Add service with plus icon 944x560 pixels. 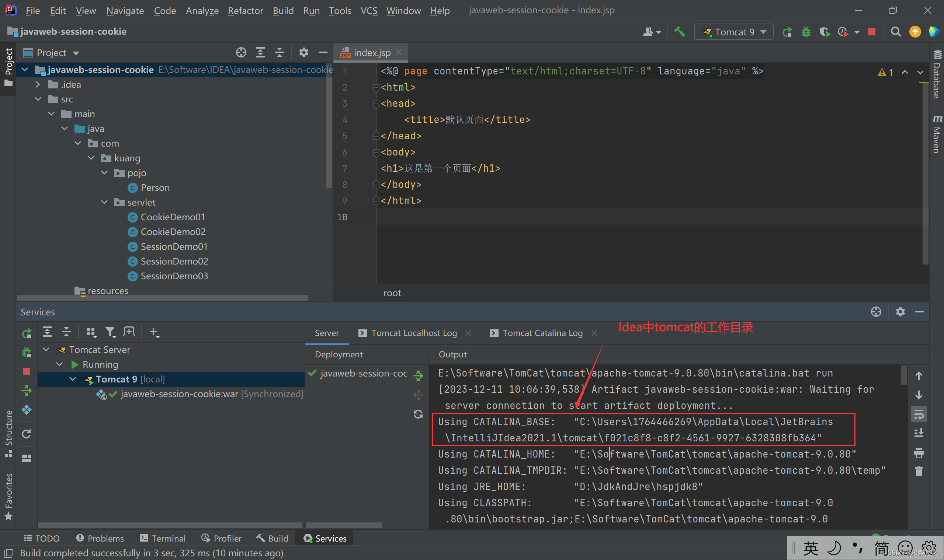click(x=154, y=332)
